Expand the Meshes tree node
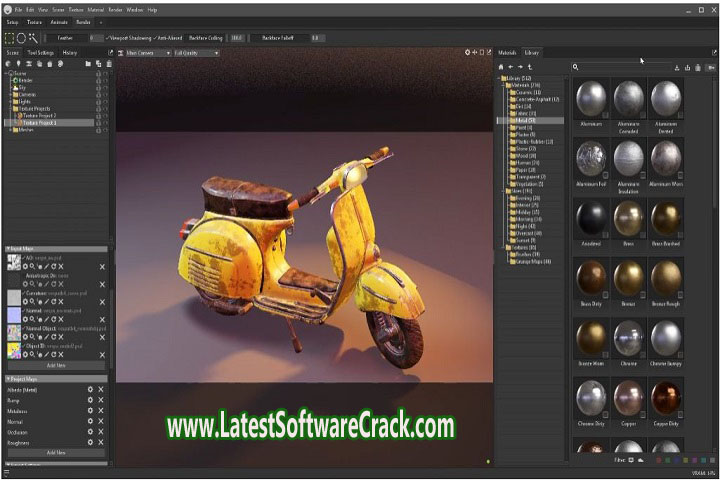Image resolution: width=720 pixels, height=480 pixels. 10,129
